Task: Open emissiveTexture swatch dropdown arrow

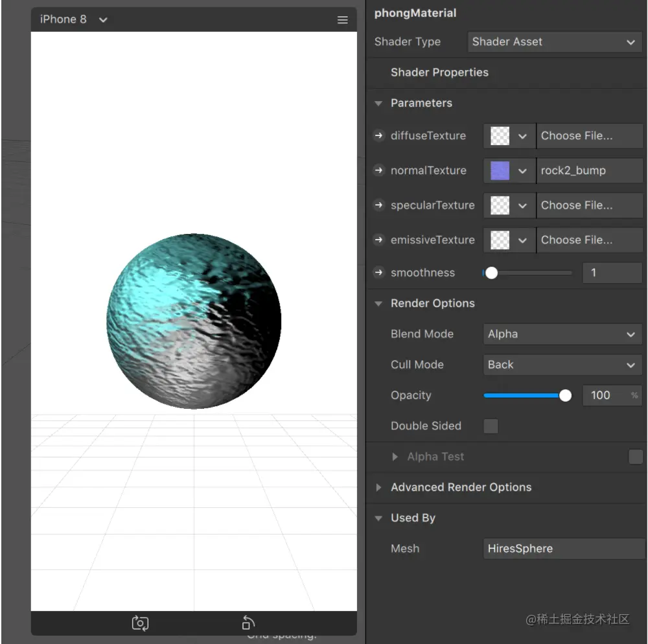Action: click(522, 240)
